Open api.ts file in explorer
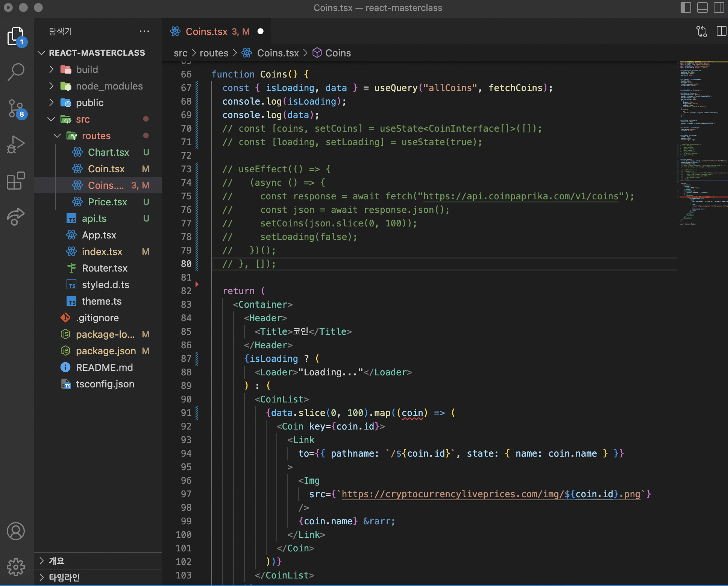Viewport: 728px width, 586px height. [x=94, y=219]
